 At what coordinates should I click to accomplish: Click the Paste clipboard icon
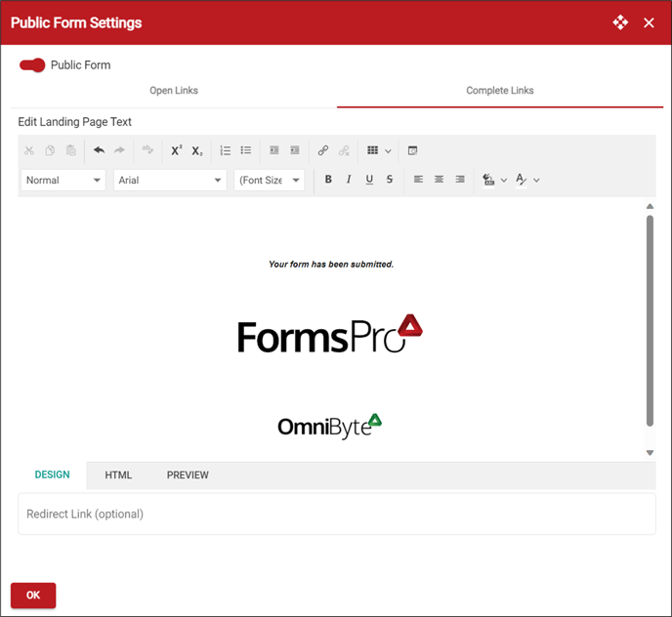[70, 150]
